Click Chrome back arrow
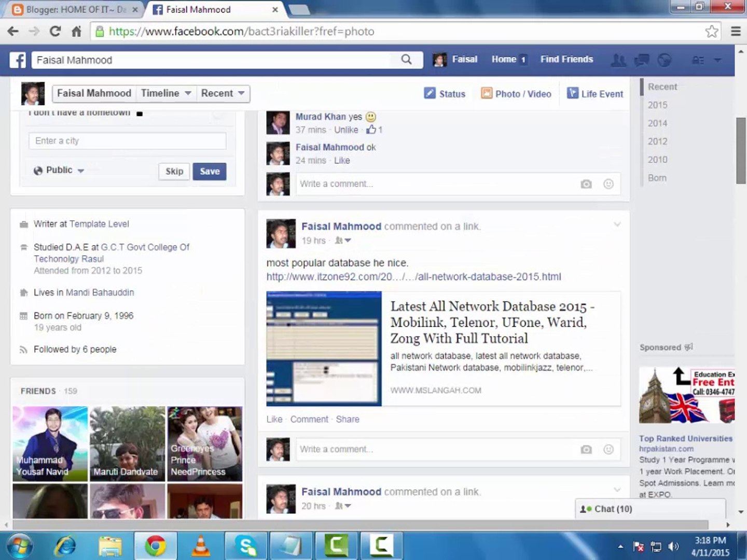The image size is (747, 560). pos(13,31)
